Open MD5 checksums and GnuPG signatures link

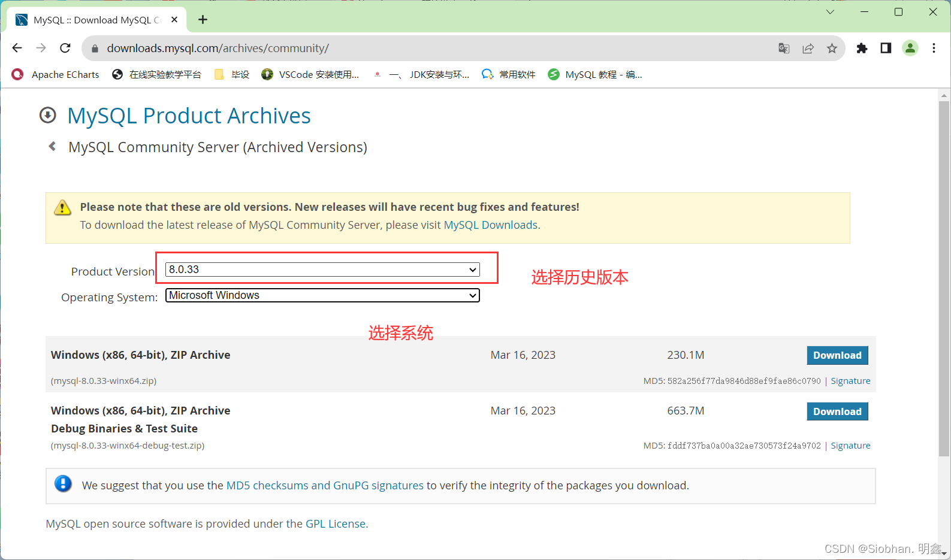click(325, 485)
